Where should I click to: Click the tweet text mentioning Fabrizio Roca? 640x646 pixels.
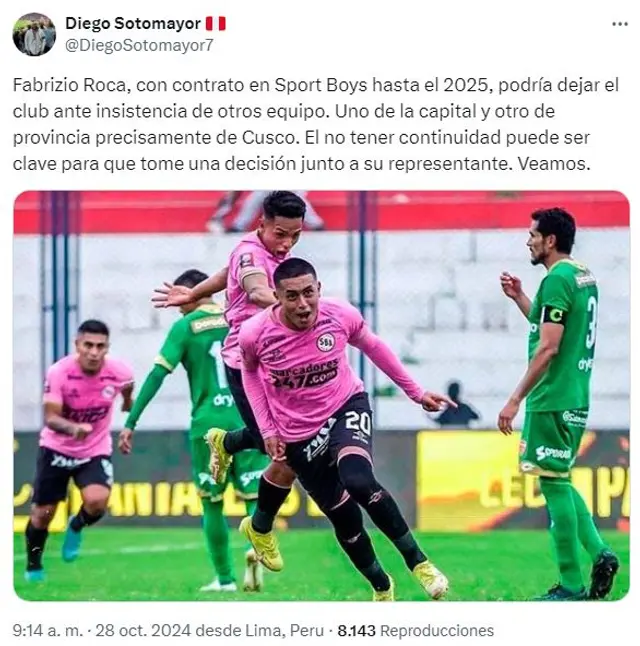tap(316, 124)
